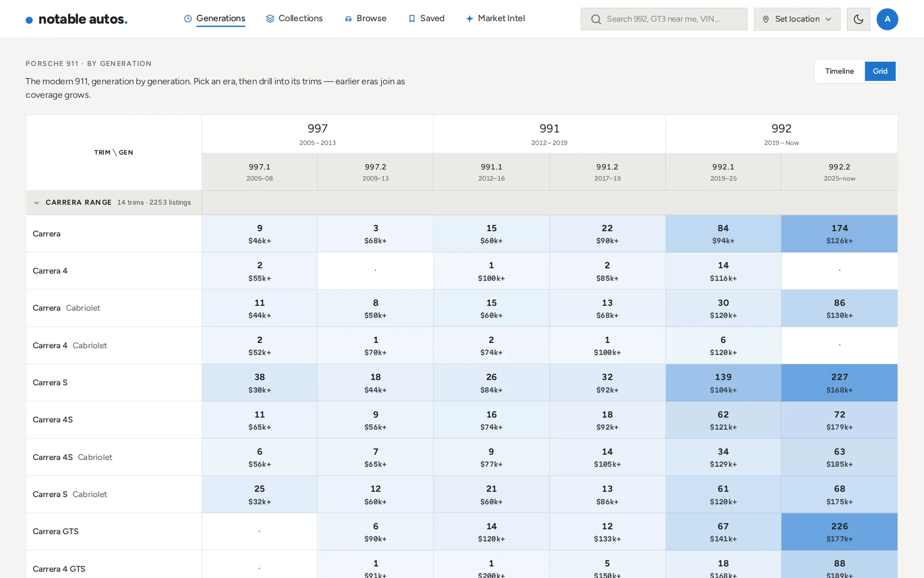The image size is (924, 578).
Task: Select the 991 generation header
Action: [x=550, y=134]
